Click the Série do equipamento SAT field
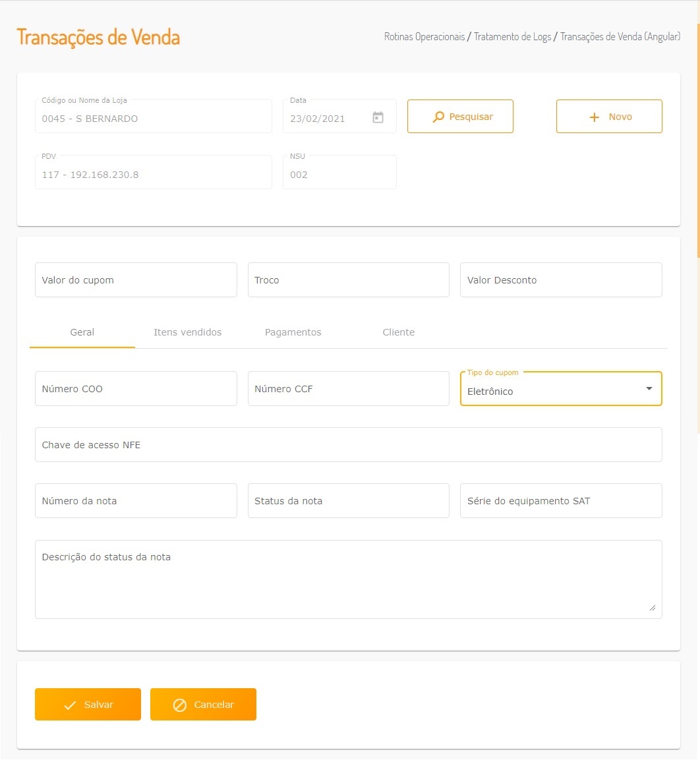Screen dimensions: 700x762 (x=561, y=501)
